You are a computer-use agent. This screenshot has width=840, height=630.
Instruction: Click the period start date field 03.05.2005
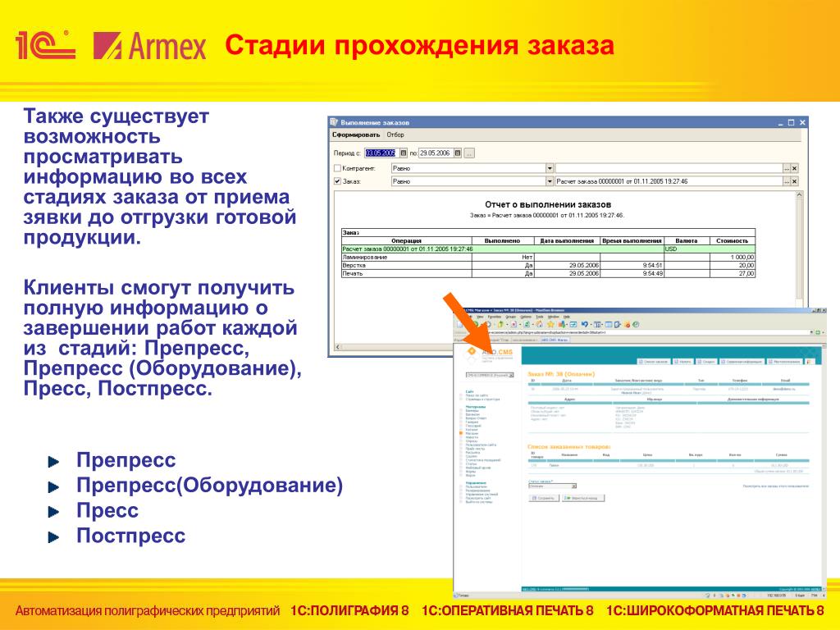[381, 153]
